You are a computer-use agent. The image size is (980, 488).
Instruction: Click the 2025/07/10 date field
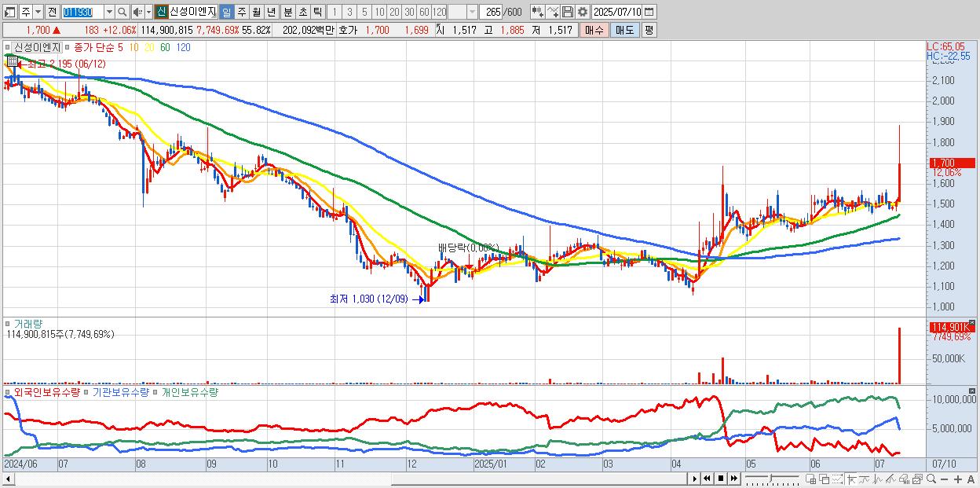click(616, 12)
